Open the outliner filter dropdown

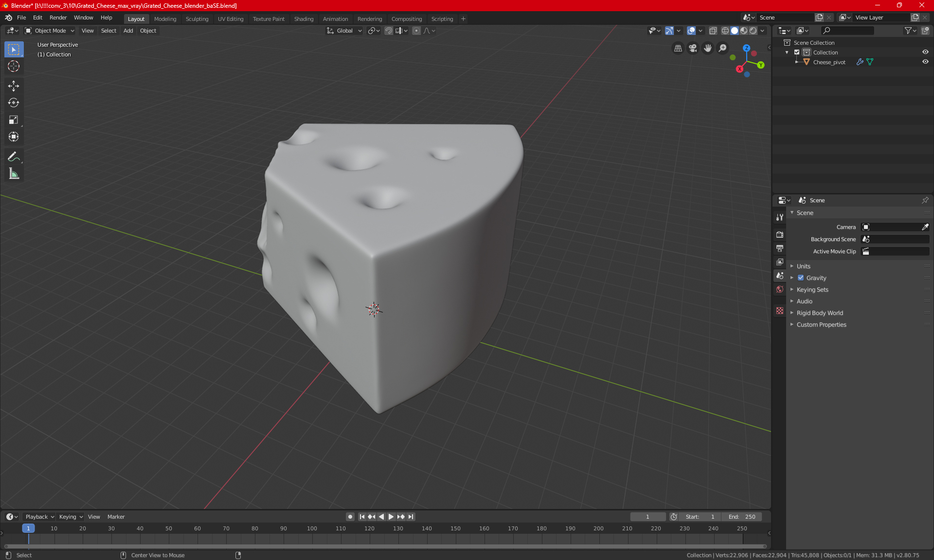point(910,31)
